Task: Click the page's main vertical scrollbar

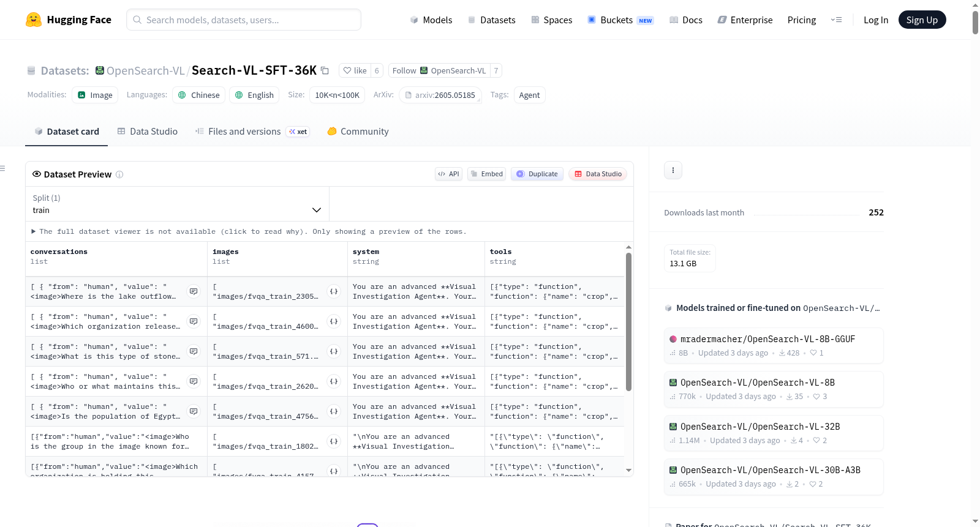Action: click(x=975, y=22)
